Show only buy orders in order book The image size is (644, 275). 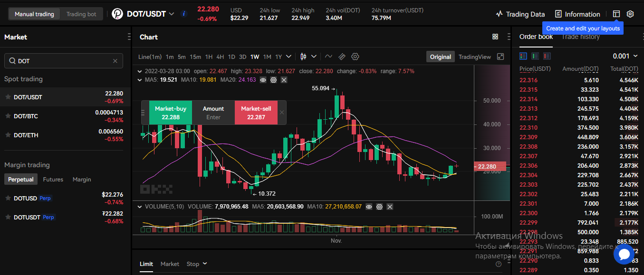(535, 56)
